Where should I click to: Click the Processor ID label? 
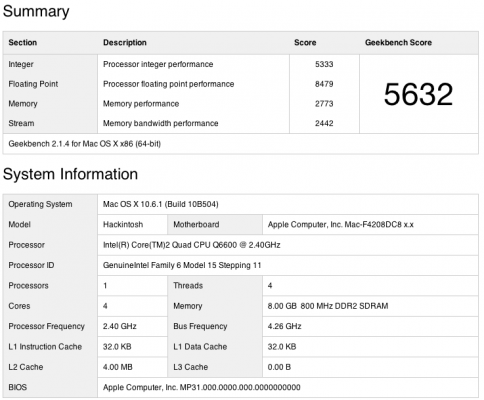click(x=31, y=265)
